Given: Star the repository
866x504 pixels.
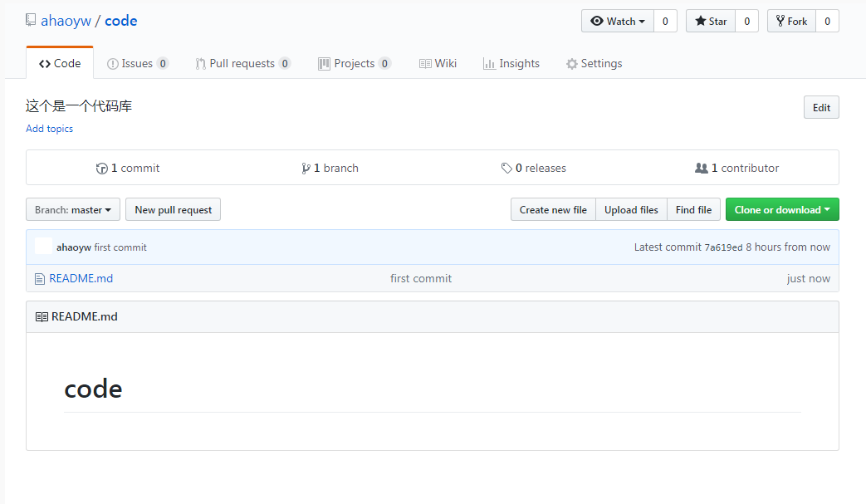Looking at the screenshot, I should 711,22.
